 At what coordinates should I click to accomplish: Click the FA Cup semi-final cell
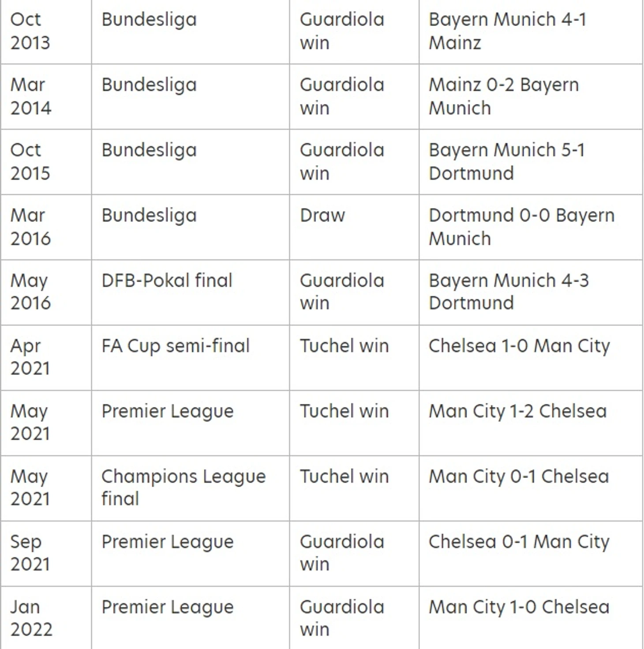pos(175,346)
